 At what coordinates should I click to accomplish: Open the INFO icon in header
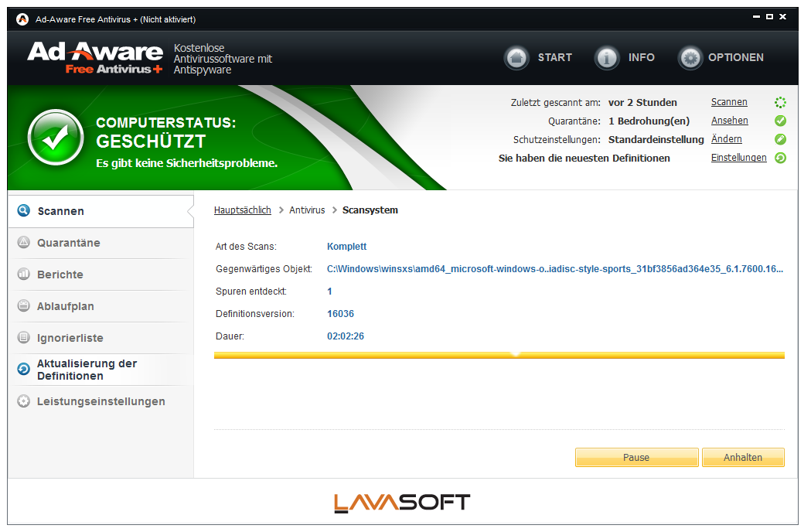[607, 58]
